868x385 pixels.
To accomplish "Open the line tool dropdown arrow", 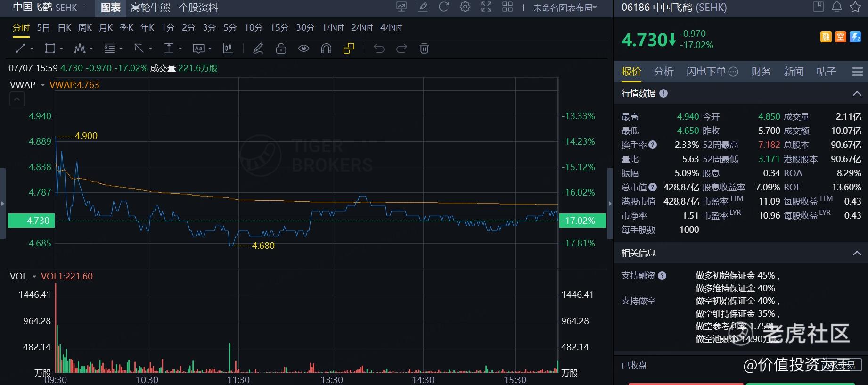I will pyautogui.click(x=32, y=49).
